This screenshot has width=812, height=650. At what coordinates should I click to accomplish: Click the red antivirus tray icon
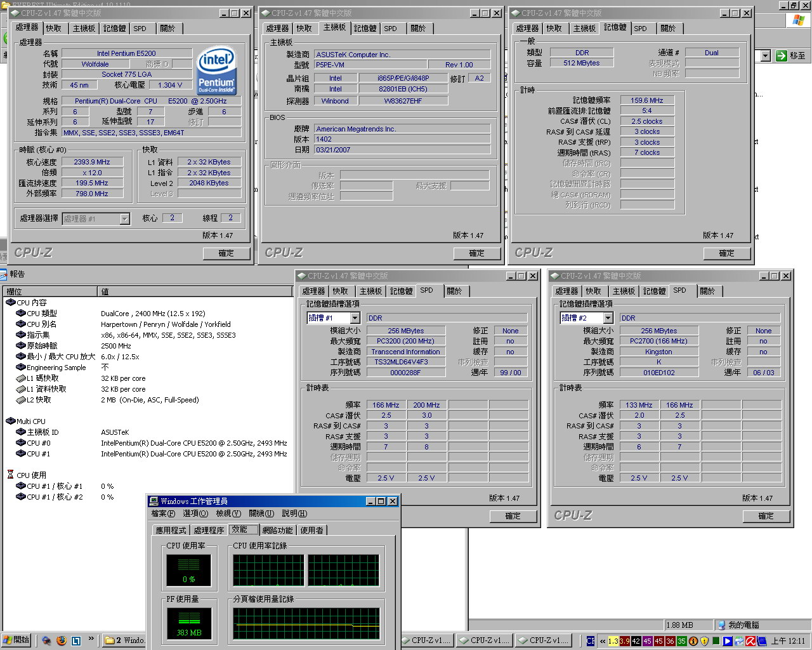click(750, 641)
